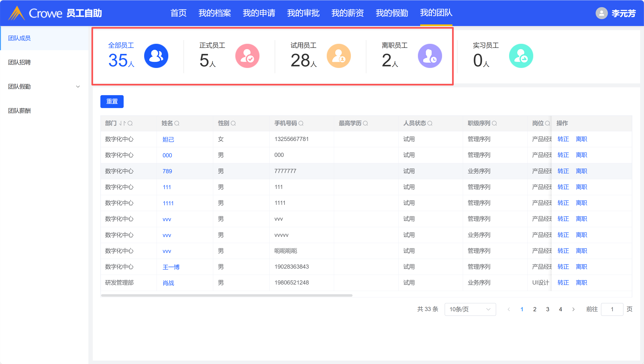
Task: Click search icon in 姓名 column header
Action: coord(177,123)
